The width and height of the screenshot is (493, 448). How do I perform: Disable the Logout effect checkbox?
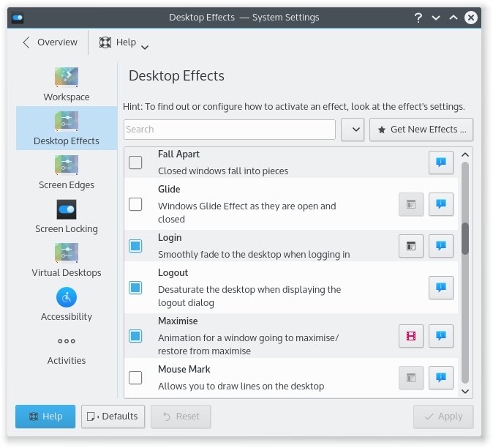[x=135, y=288]
